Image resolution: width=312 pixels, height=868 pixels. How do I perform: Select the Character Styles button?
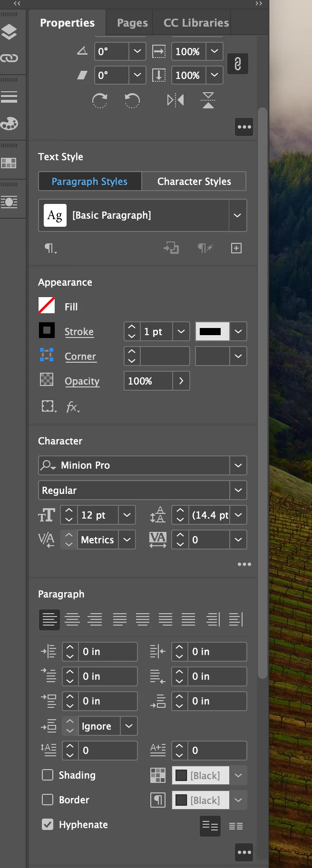tap(194, 182)
